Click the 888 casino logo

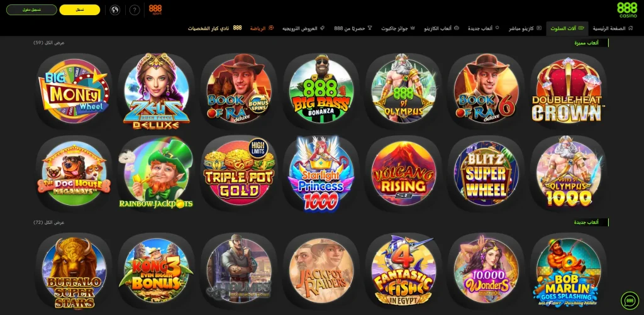click(x=627, y=10)
